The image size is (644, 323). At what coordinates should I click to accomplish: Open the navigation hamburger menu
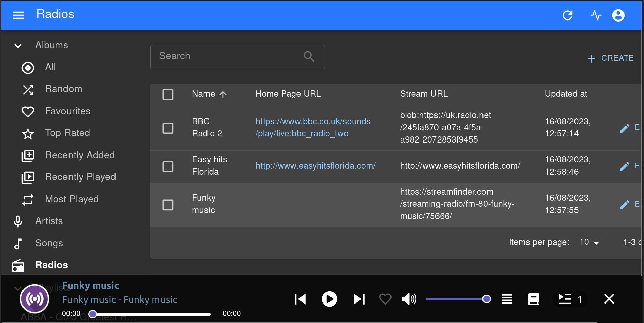point(18,15)
